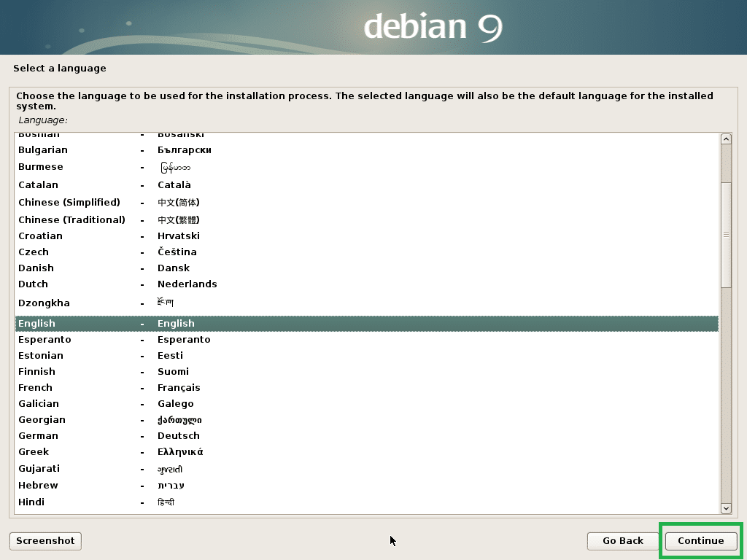Image resolution: width=747 pixels, height=560 pixels.
Task: Select Chinese (Traditional) language
Action: pyautogui.click(x=367, y=220)
